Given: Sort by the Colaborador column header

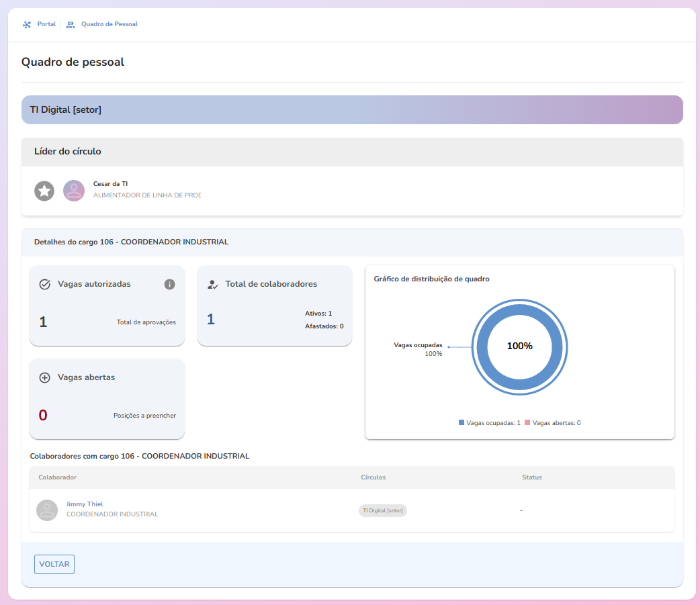Looking at the screenshot, I should (58, 477).
